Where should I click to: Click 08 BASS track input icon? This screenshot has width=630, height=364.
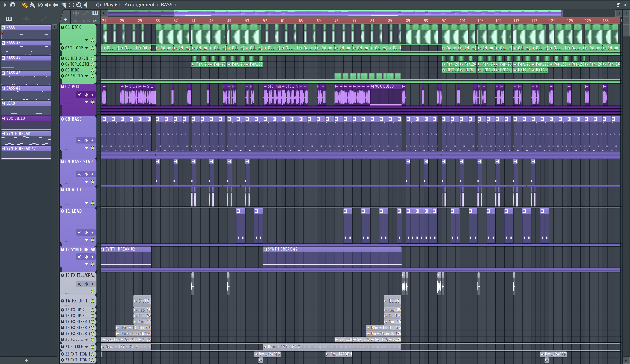80,141
